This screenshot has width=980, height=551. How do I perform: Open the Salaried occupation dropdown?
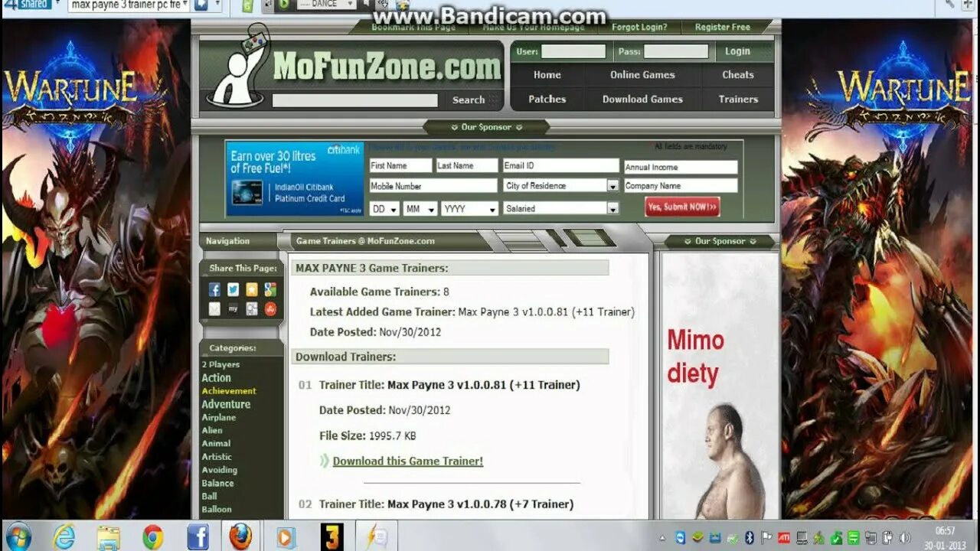pyautogui.click(x=561, y=208)
